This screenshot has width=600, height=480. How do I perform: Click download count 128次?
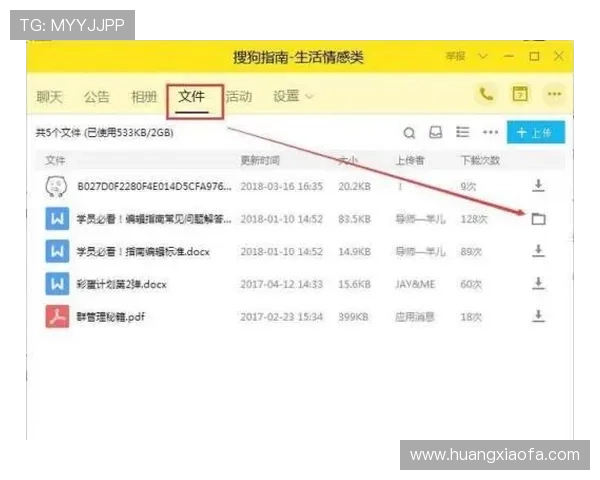coord(474,219)
